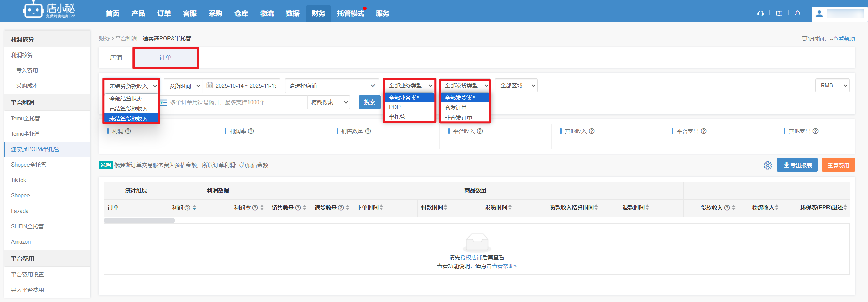Toggle sort on 发货时间 column header
Image resolution: width=868 pixels, height=302 pixels.
click(510, 207)
